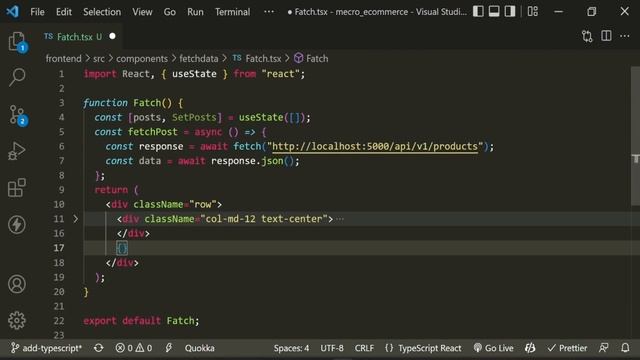The image size is (640, 360).
Task: Change end of line sequence CRLF
Action: coord(364,348)
